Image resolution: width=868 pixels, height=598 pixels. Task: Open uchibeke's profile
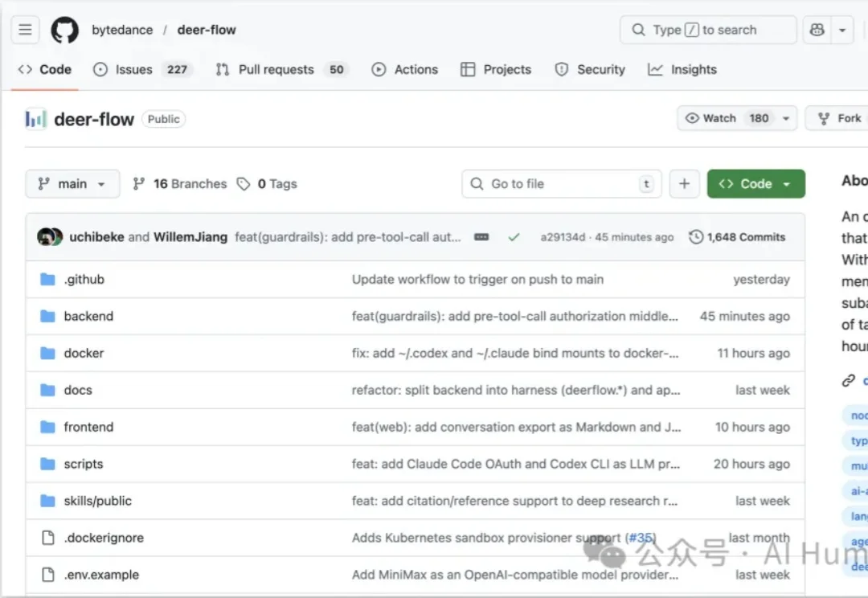coord(96,237)
